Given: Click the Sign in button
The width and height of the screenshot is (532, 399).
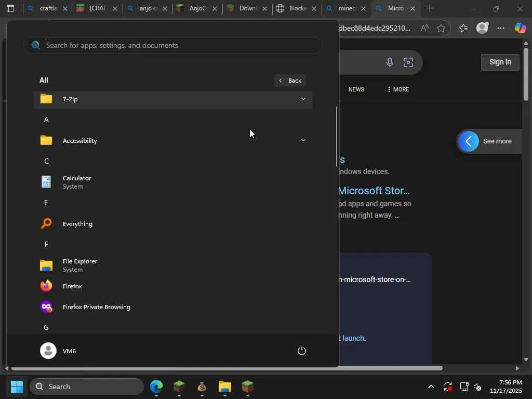Looking at the screenshot, I should 500,62.
